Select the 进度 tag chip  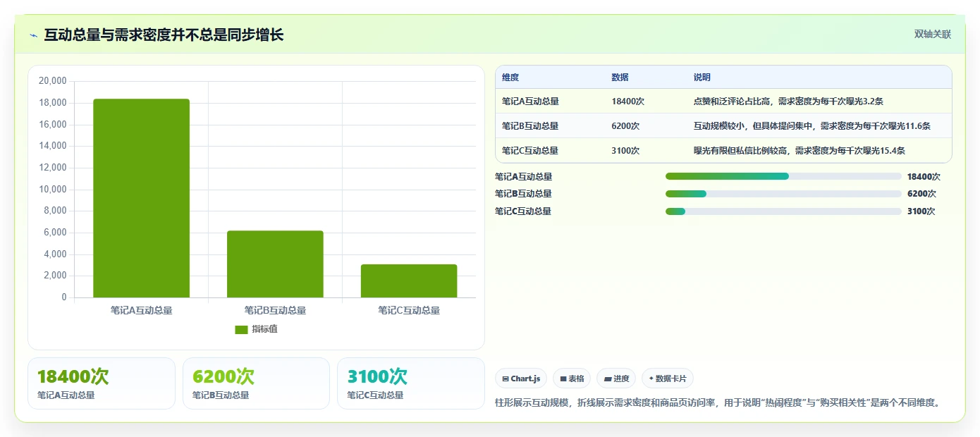coord(616,378)
